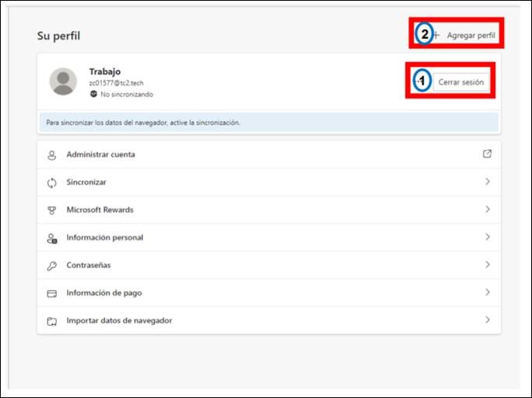Select the gray profile avatar picture
This screenshot has height=398, width=532.
coord(63,82)
